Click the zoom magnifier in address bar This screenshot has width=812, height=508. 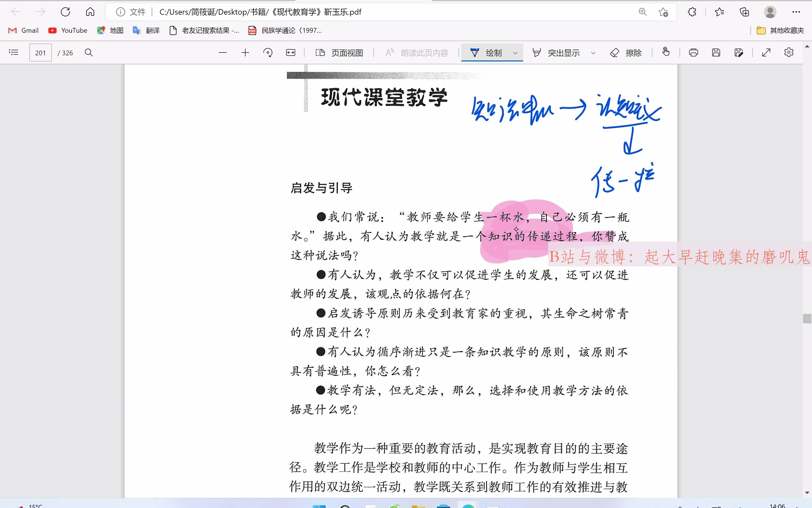point(643,12)
